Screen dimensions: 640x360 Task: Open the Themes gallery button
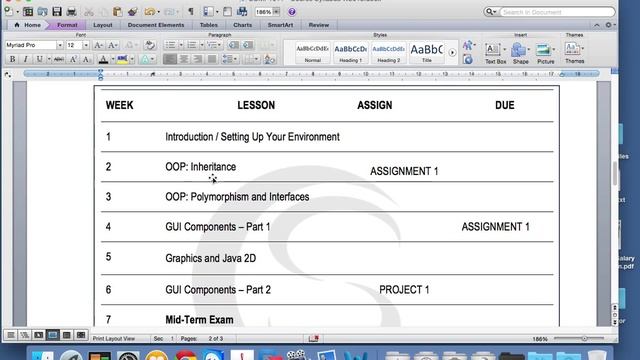click(574, 52)
